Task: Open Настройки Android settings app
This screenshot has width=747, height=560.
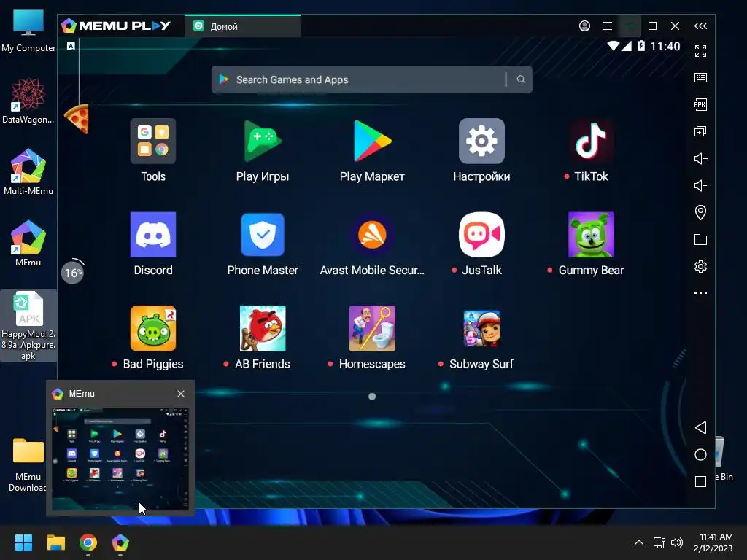Action: point(481,141)
